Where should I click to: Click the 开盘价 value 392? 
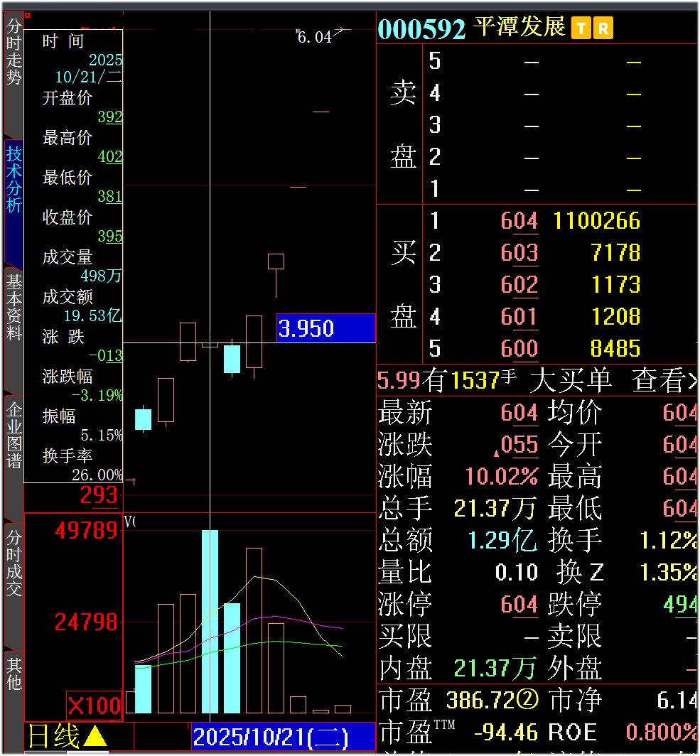tap(110, 117)
